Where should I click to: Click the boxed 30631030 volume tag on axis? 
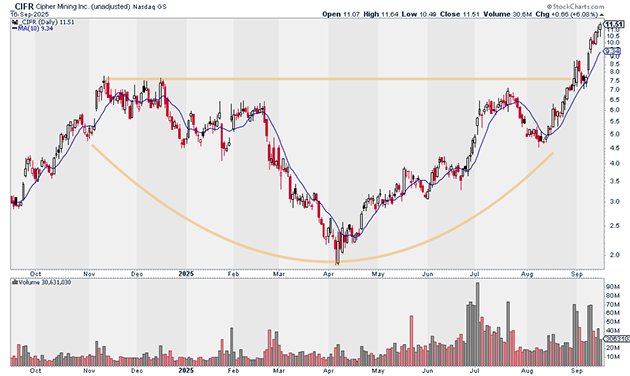(x=617, y=339)
